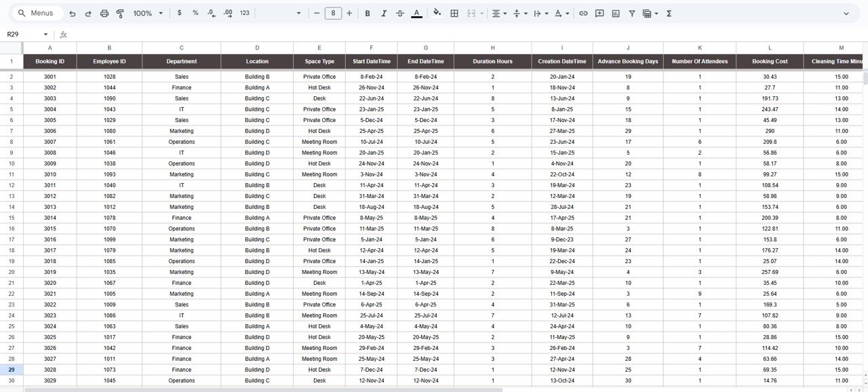Viewport: 868px width, 392px height.
Task: Expand the horizontal align dropdown
Action: 499,14
